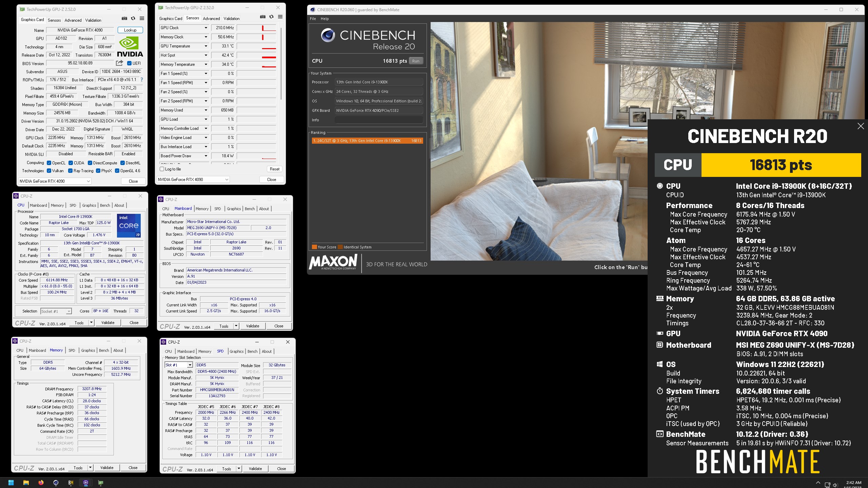Toggle the DirectML checkbox

pos(123,163)
